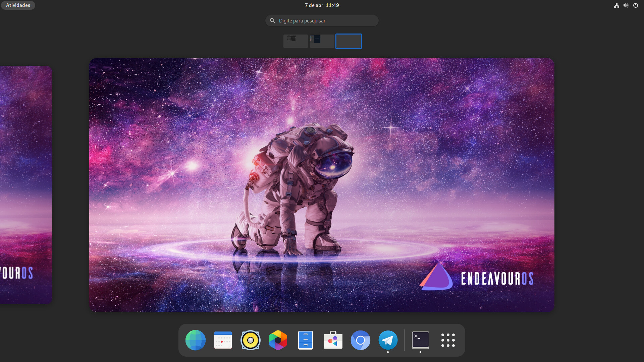Launch Chromium browser from the dock
The width and height of the screenshot is (644, 362).
[361, 340]
